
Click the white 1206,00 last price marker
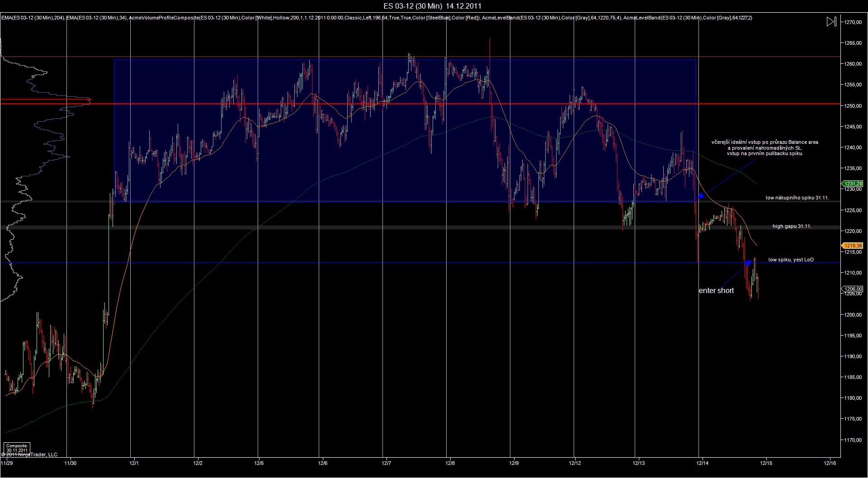click(852, 289)
